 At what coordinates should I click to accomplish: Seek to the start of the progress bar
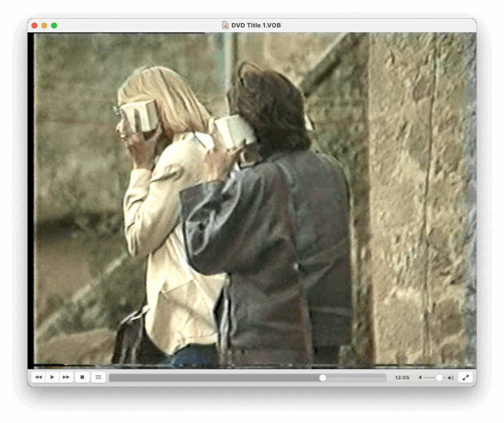111,378
